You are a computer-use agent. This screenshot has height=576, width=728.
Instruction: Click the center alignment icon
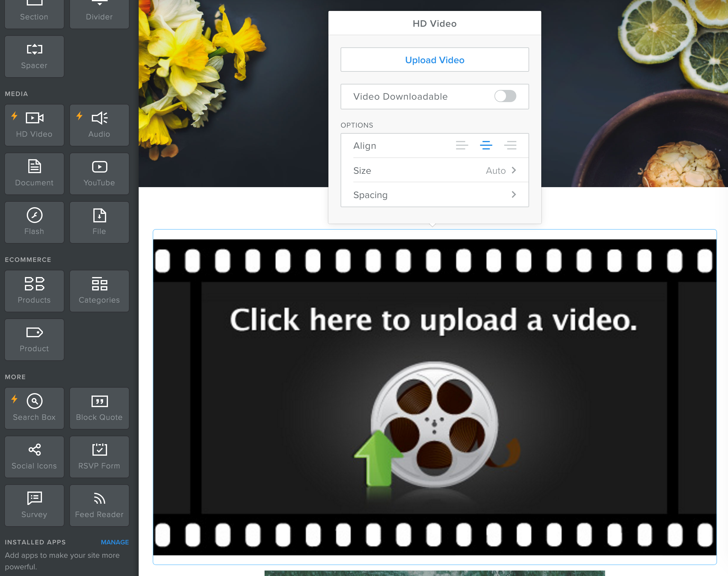click(486, 145)
